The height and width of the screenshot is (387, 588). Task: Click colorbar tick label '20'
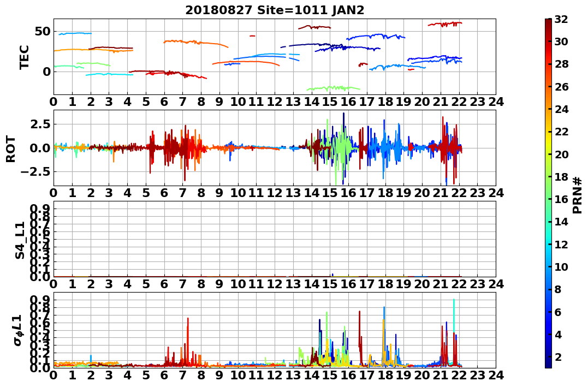coord(561,154)
